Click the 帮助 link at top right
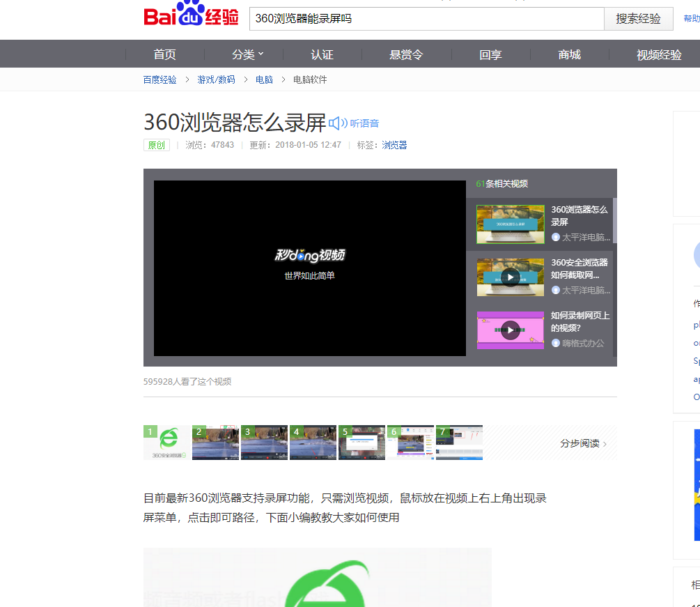Screen dimensions: 700x607 692,18
